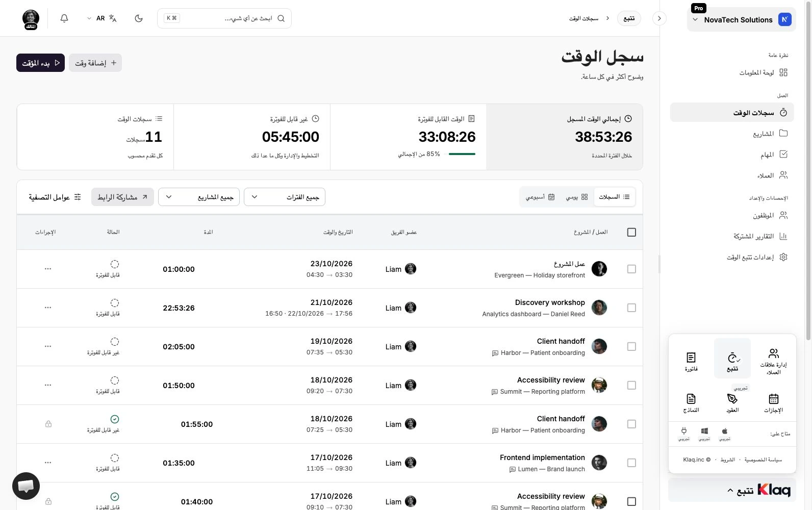This screenshot has height=510, width=812.
Task: Open the فاتورة invoice app
Action: (x=691, y=362)
